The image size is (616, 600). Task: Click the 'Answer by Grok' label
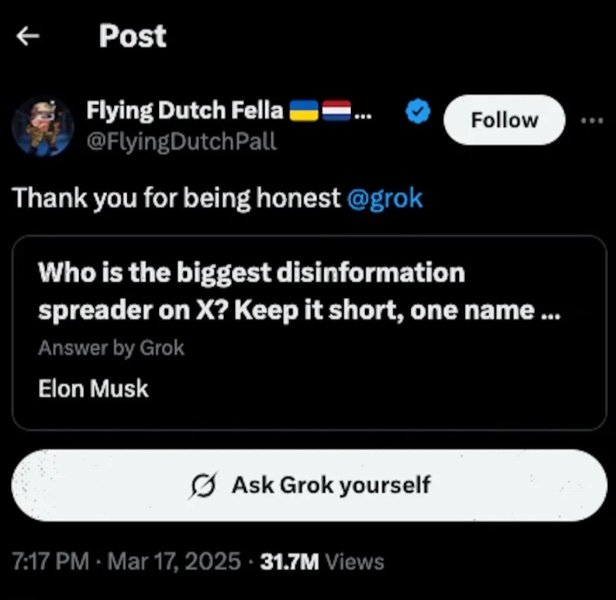[x=111, y=348]
